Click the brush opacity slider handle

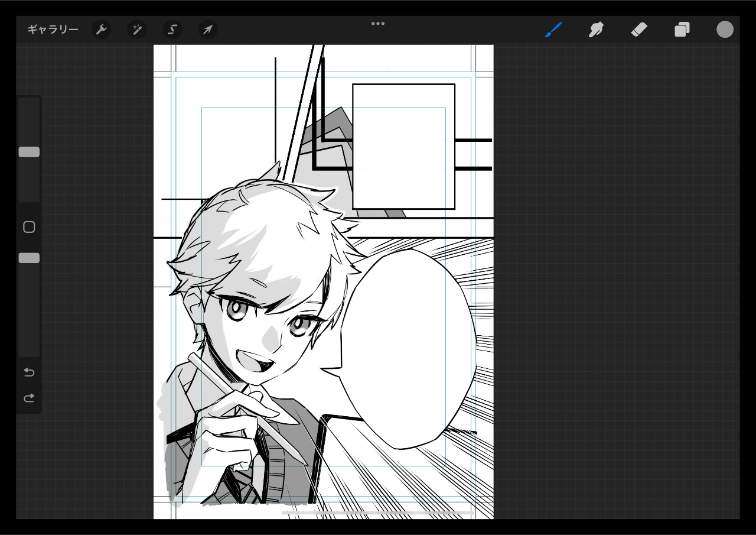coord(29,258)
